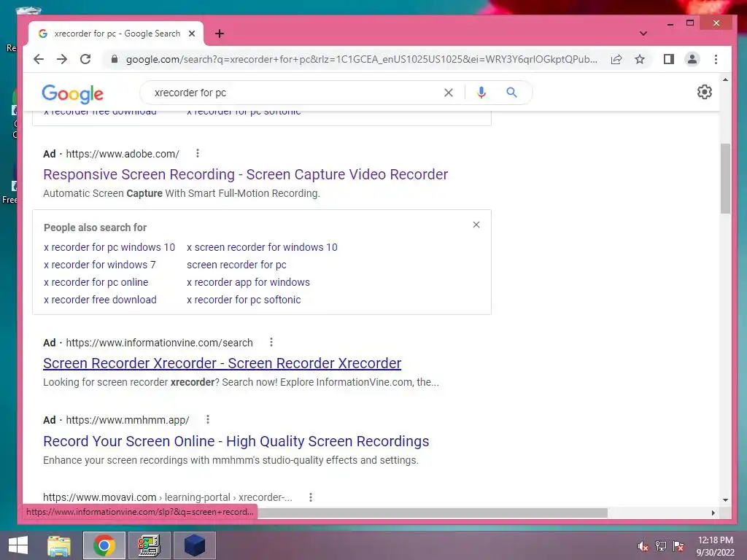The width and height of the screenshot is (747, 560).
Task: Clear the search box text
Action: (x=449, y=93)
